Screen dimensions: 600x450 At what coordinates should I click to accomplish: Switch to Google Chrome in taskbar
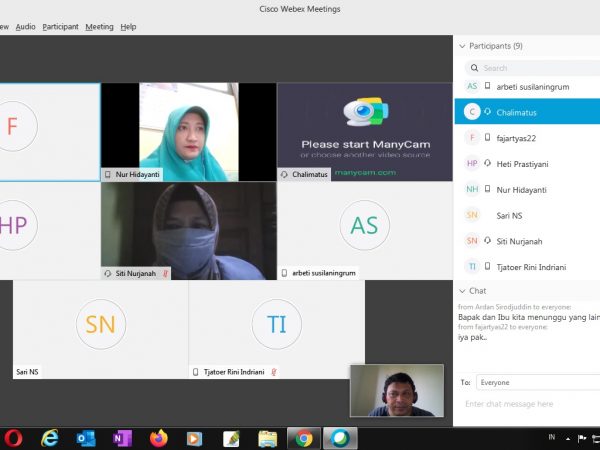pyautogui.click(x=304, y=439)
